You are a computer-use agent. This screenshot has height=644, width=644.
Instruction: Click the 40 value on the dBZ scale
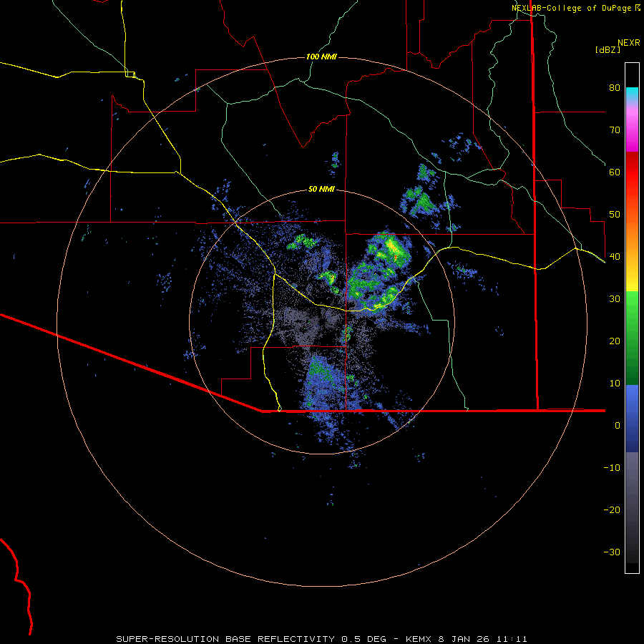[615, 257]
